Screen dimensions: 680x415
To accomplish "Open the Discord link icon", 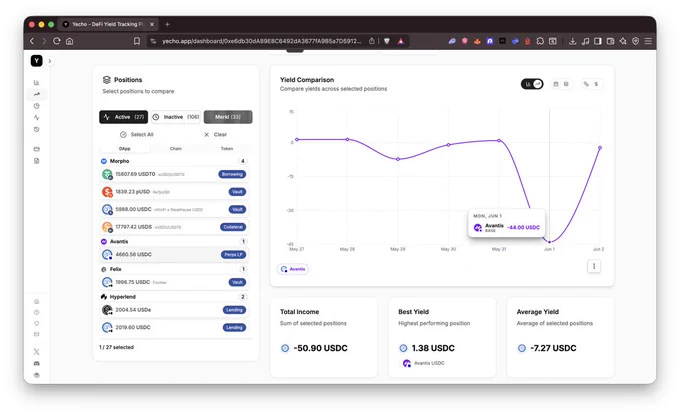I will click(36, 363).
